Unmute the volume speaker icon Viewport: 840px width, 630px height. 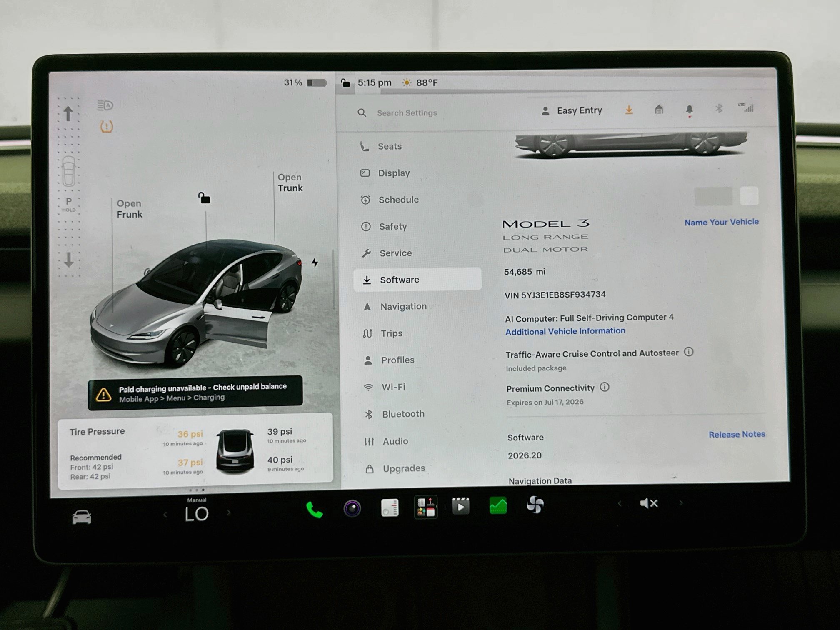tap(649, 503)
